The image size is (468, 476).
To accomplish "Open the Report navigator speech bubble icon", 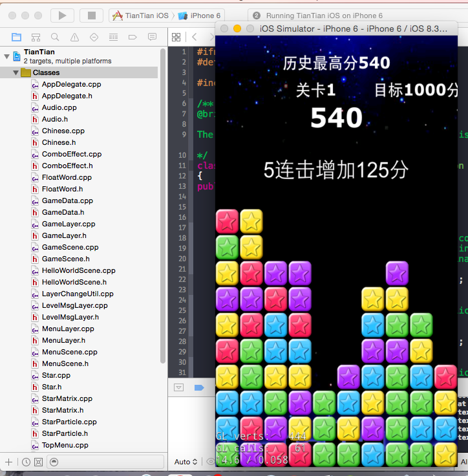I will 152,37.
